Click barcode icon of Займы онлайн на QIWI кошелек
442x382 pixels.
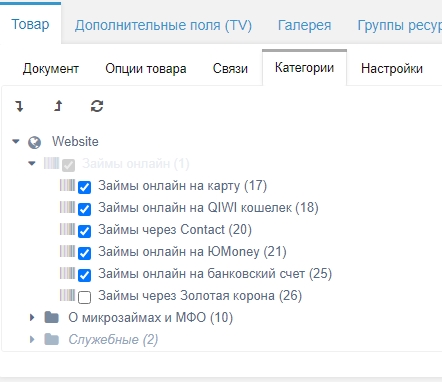pos(67,207)
